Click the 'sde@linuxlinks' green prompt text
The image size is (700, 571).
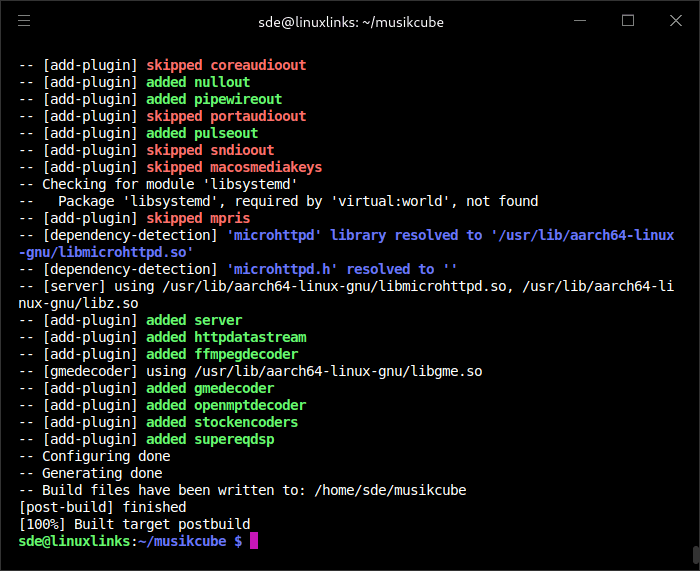(x=75, y=541)
